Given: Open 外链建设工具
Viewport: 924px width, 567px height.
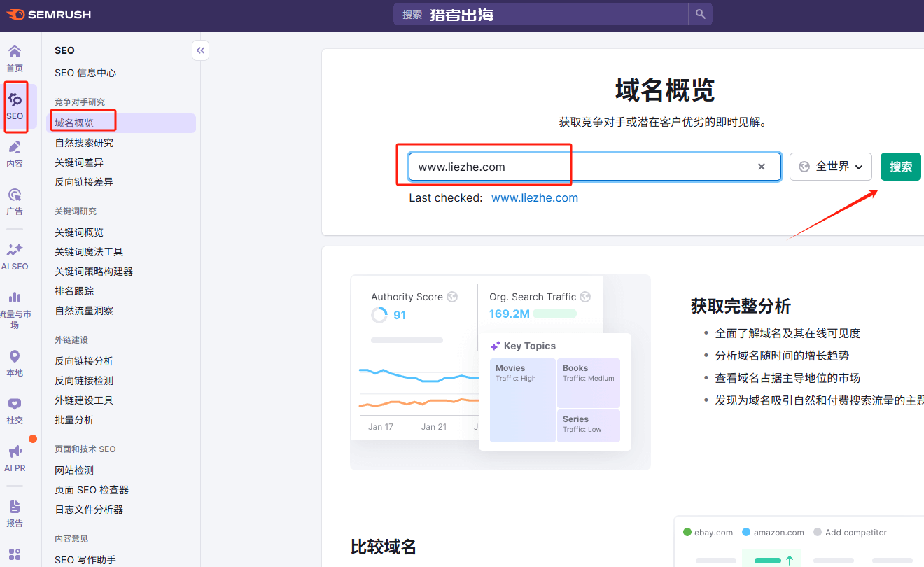Looking at the screenshot, I should [84, 400].
